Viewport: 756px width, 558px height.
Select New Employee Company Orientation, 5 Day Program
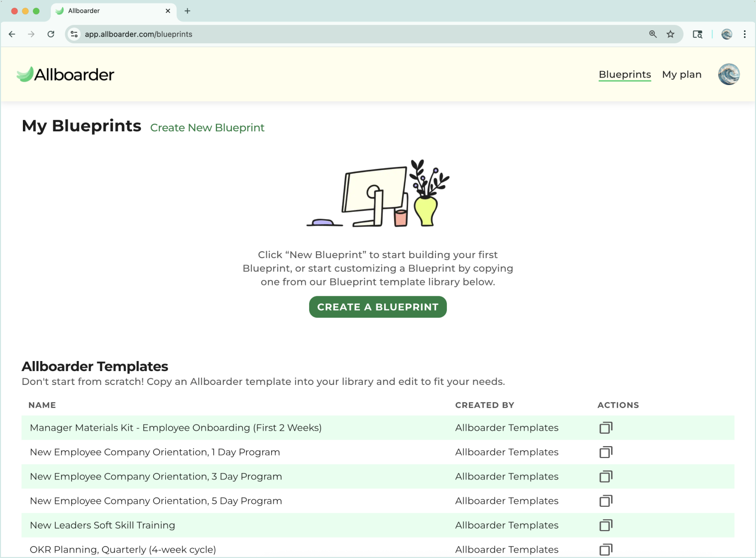click(156, 501)
